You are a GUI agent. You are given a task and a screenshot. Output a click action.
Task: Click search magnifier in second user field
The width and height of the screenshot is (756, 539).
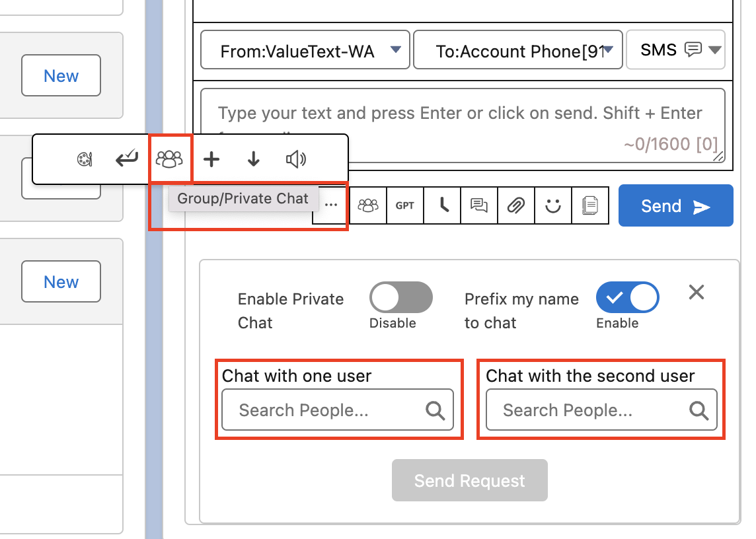[x=699, y=410]
